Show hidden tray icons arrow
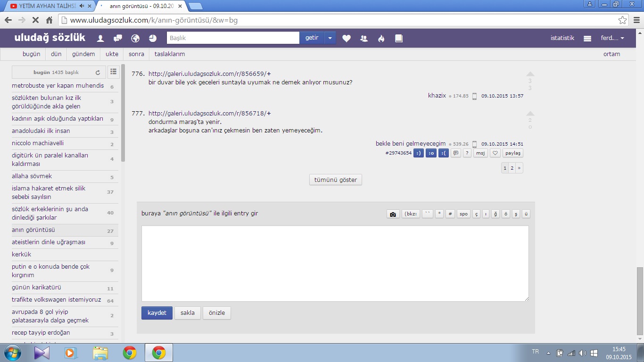 [548, 353]
